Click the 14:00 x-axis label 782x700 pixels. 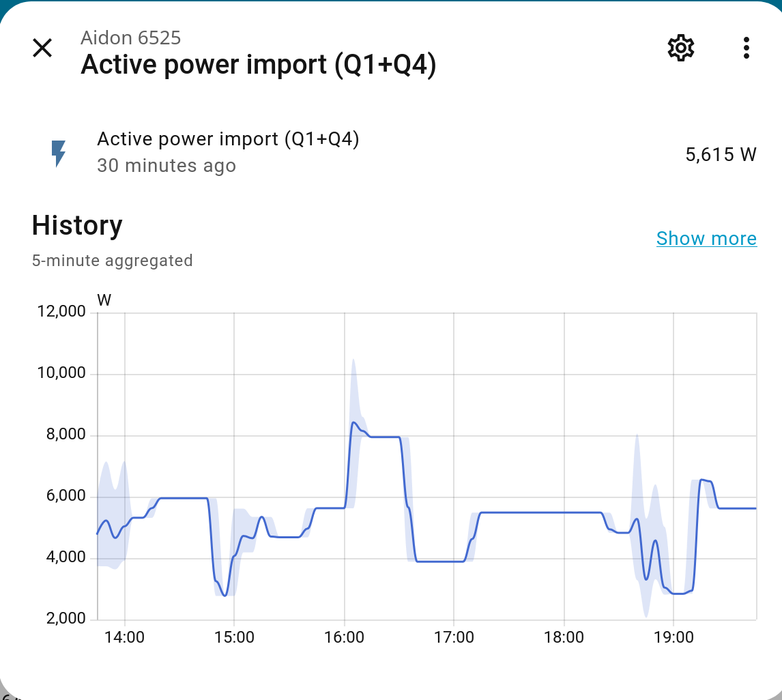coord(124,637)
